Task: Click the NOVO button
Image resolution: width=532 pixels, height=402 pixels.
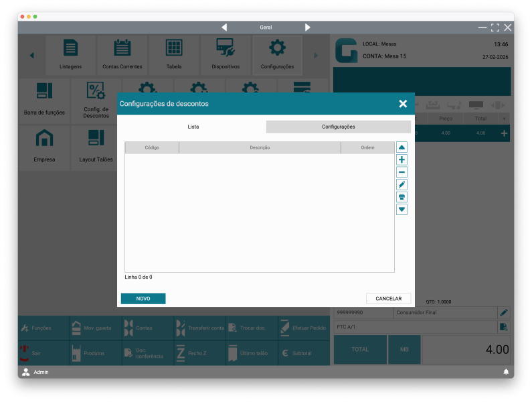Action: coord(143,299)
